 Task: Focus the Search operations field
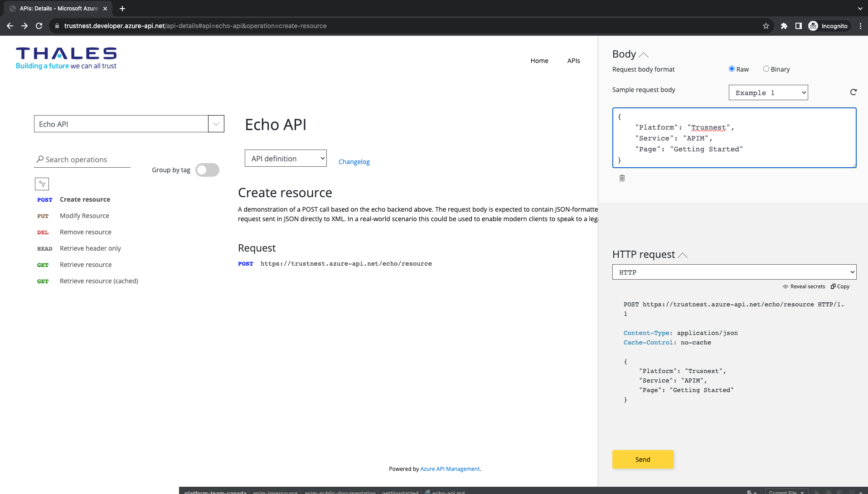tap(82, 160)
